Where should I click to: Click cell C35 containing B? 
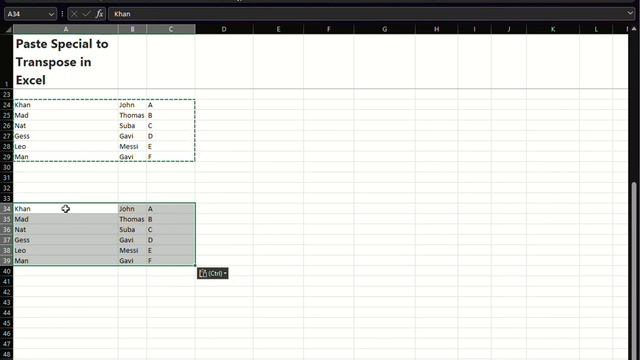[x=171, y=219]
